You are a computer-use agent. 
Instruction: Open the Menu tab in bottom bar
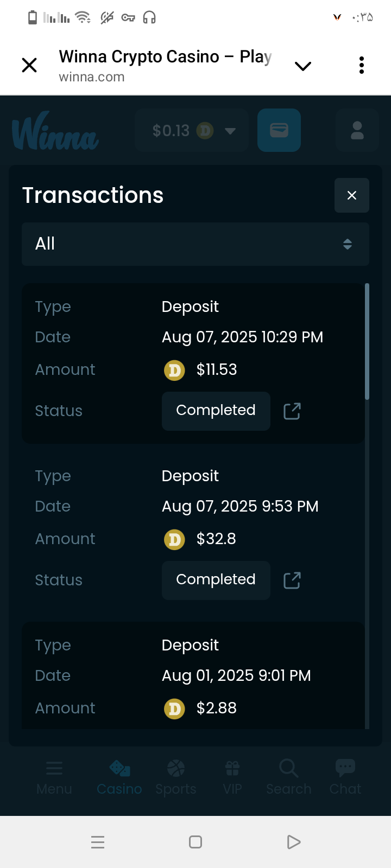point(54,777)
